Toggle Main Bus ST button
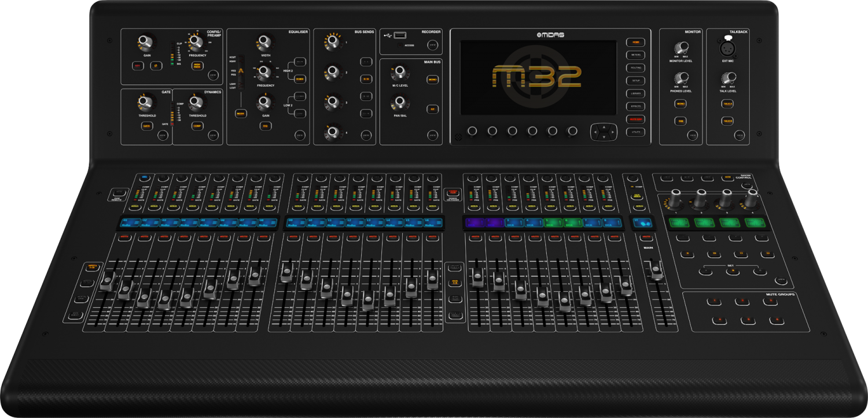This screenshot has height=418, width=868. pos(432,109)
